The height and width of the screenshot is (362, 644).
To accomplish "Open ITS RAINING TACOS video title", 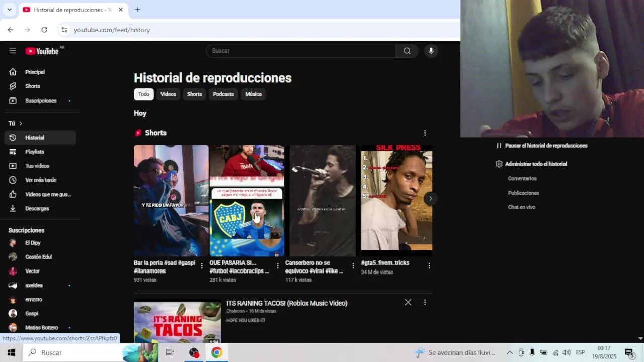I will coord(287,303).
